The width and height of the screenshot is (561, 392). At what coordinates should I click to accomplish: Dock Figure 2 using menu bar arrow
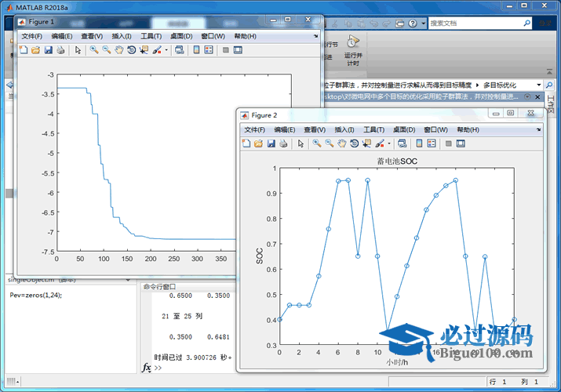point(538,129)
